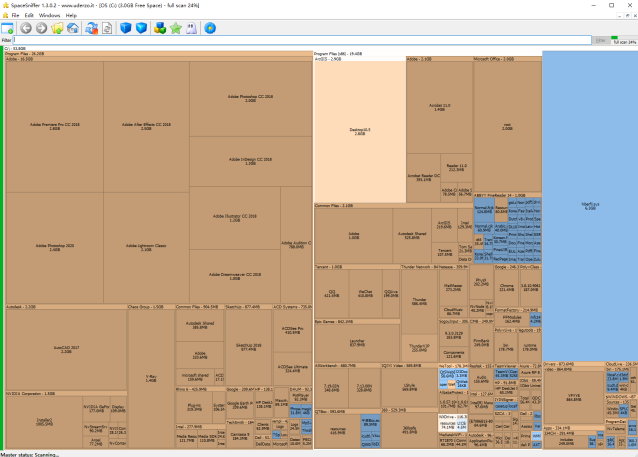Screen dimensions: 638x457
Task: Go up to the parent folder level
Action: coord(57,28)
